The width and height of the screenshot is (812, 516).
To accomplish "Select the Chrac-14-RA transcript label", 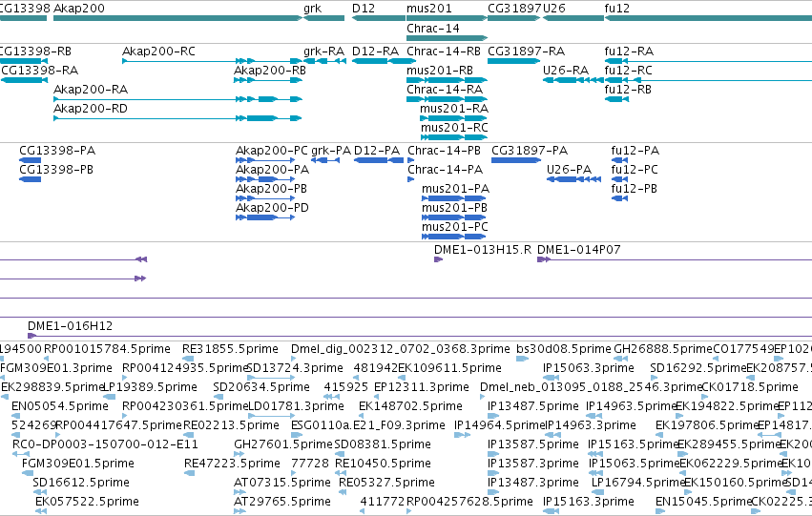I will pos(445,90).
